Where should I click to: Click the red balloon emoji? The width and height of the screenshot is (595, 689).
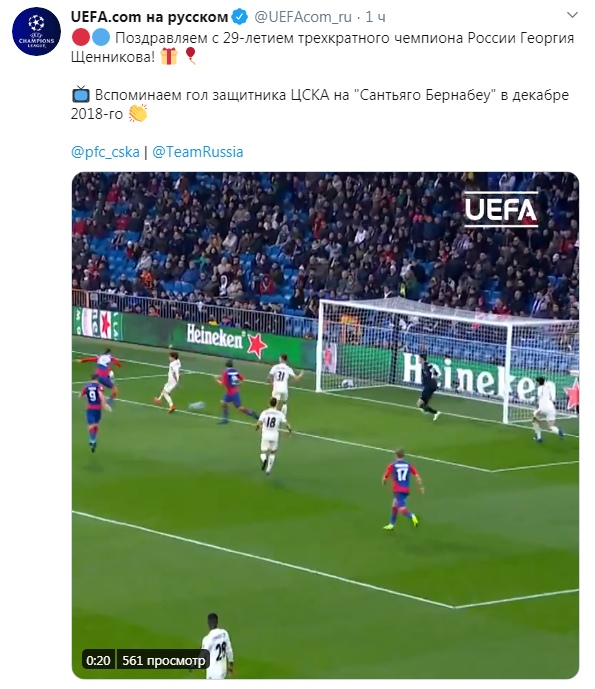pos(190,56)
